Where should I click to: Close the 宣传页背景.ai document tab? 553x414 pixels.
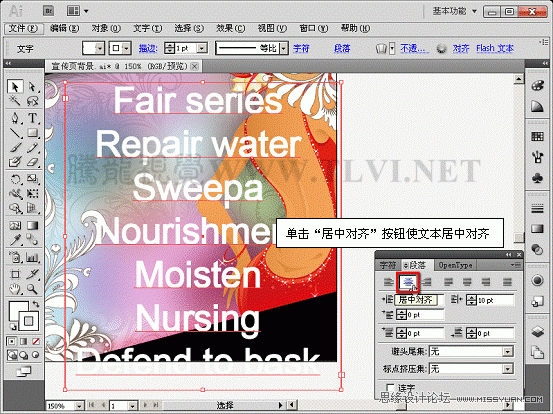[x=194, y=66]
